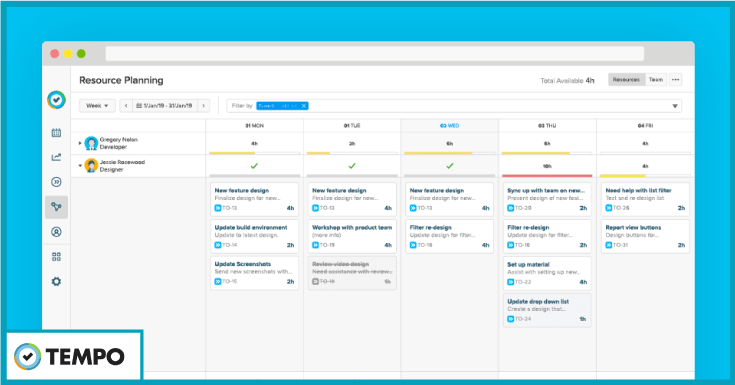The width and height of the screenshot is (735, 385).
Task: Click Jessie Rosewood's Friday 4h capacity bar
Action: (645, 175)
